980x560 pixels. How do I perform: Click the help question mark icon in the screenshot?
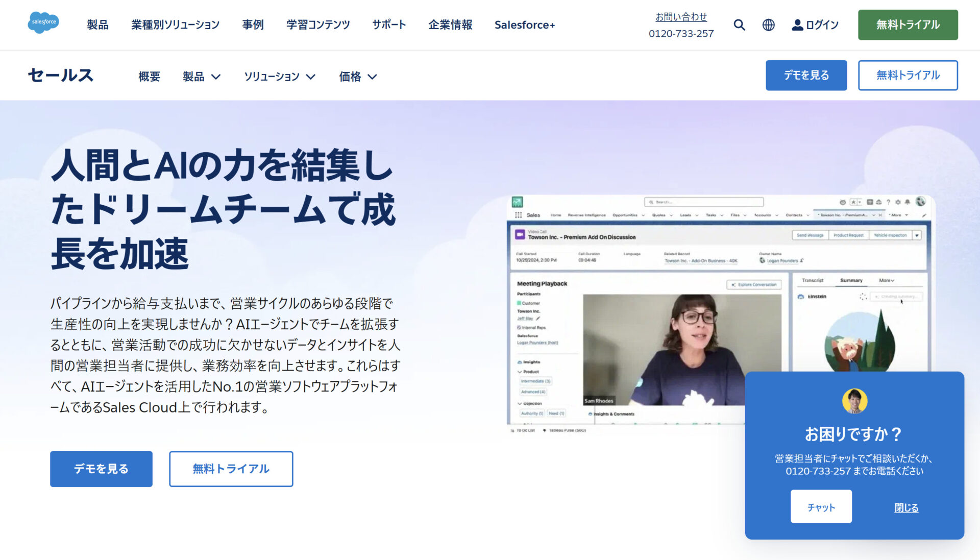pos(888,203)
